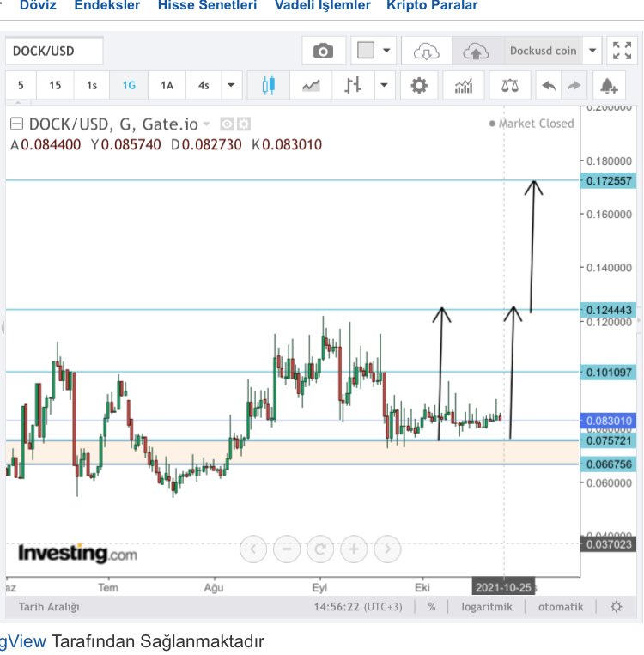Screen dimensions: 644x655
Task: Click the 0.101097 price line label
Action: [608, 372]
